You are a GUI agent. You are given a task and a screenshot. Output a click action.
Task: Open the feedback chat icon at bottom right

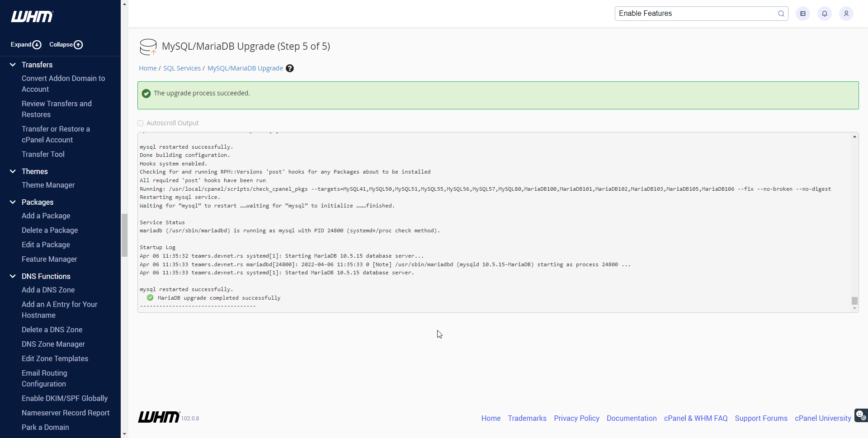click(x=861, y=415)
